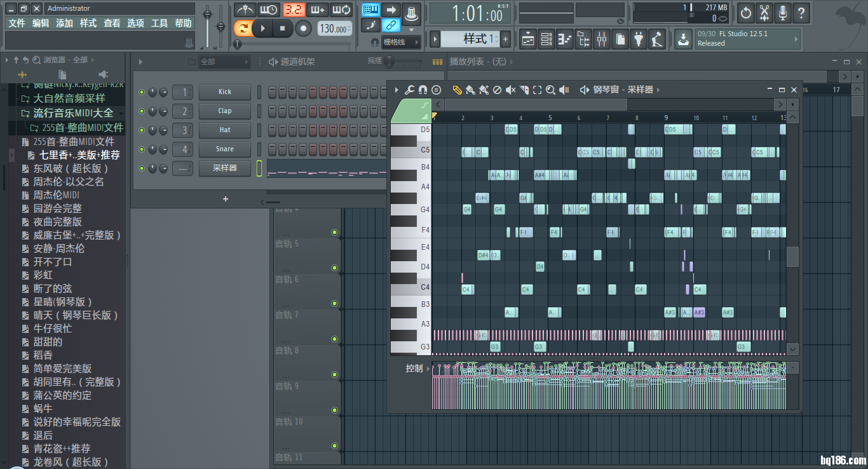
Task: Select the selection tool in piano roll
Action: (538, 90)
